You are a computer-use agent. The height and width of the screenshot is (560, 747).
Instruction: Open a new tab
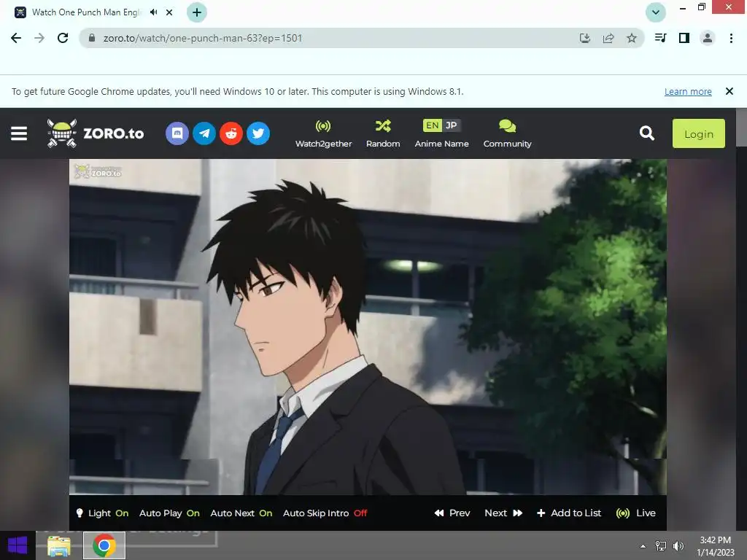click(x=197, y=12)
